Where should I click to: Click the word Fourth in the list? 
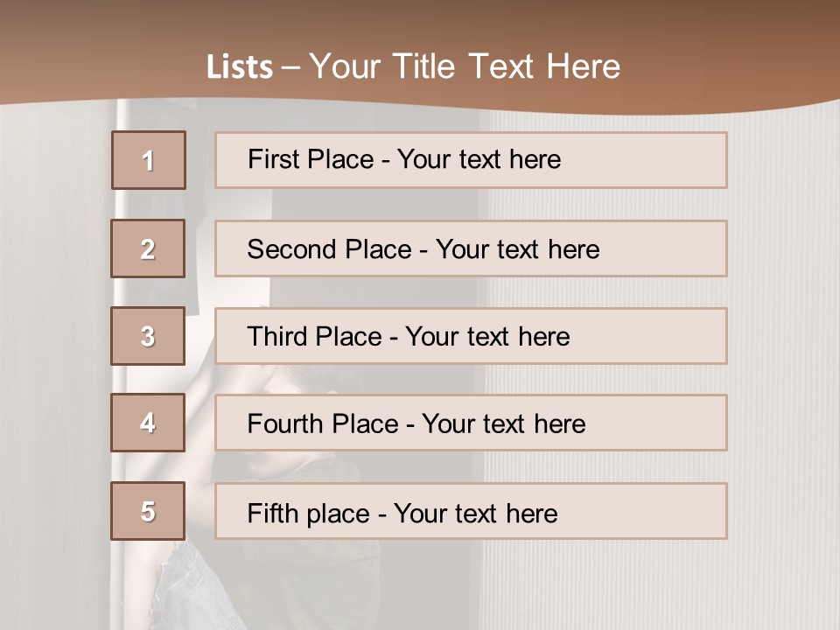(286, 424)
